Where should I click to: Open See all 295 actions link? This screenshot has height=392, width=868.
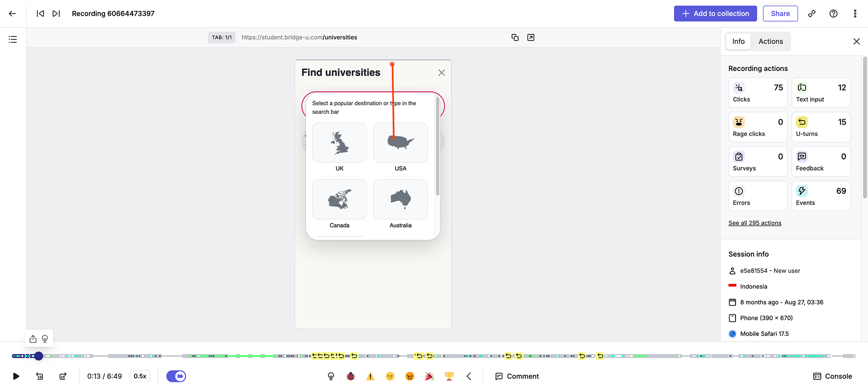(x=755, y=223)
